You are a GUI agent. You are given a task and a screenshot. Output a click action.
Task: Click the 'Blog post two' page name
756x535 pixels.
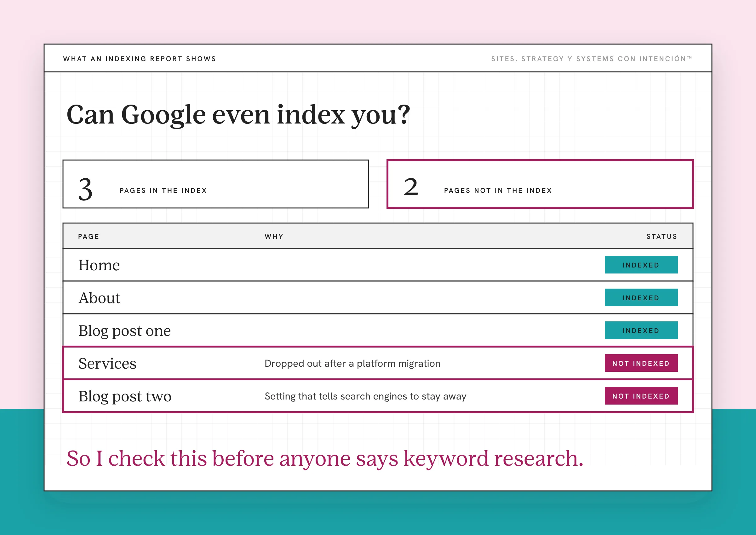pos(125,397)
